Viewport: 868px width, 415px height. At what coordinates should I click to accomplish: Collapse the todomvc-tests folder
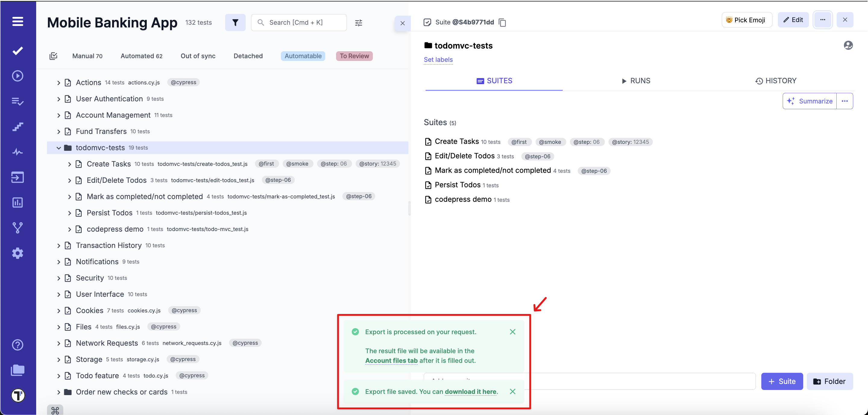click(x=59, y=148)
